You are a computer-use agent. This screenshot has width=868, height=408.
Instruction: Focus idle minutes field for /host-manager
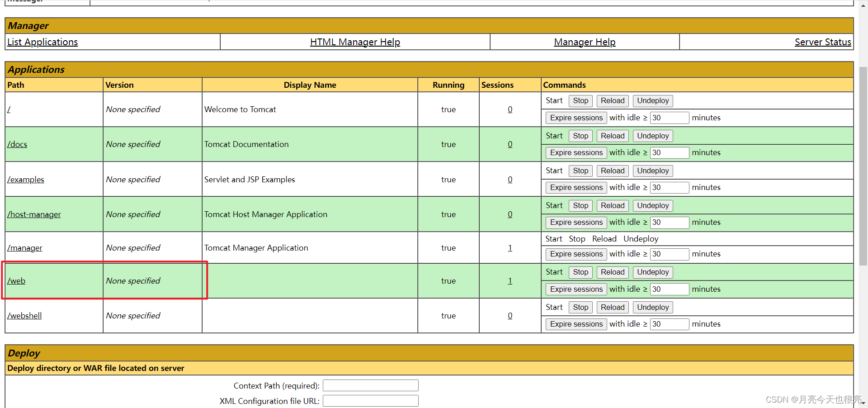click(x=670, y=223)
